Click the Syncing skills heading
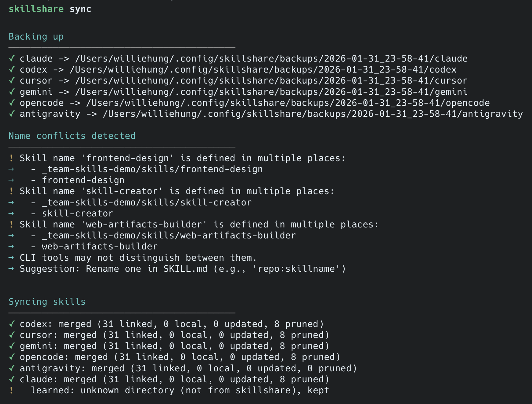The image size is (532, 404). [47, 302]
